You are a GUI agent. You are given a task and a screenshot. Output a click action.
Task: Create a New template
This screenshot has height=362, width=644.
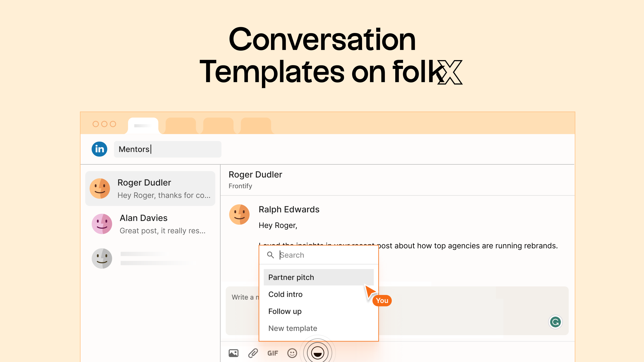(x=293, y=328)
